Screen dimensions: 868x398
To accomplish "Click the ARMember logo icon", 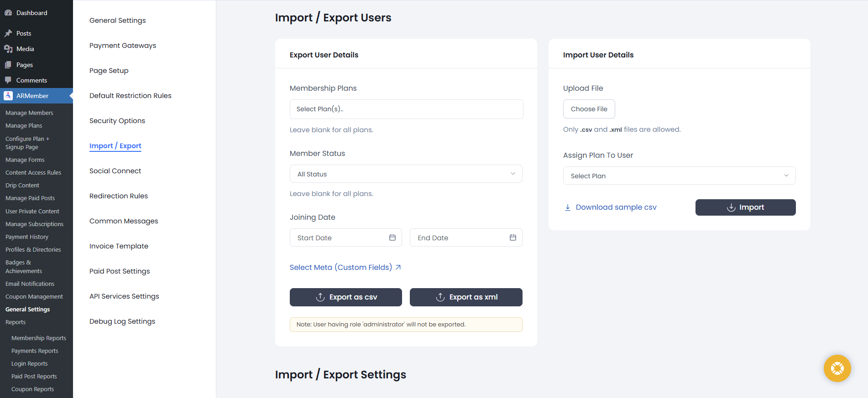I will [x=8, y=96].
